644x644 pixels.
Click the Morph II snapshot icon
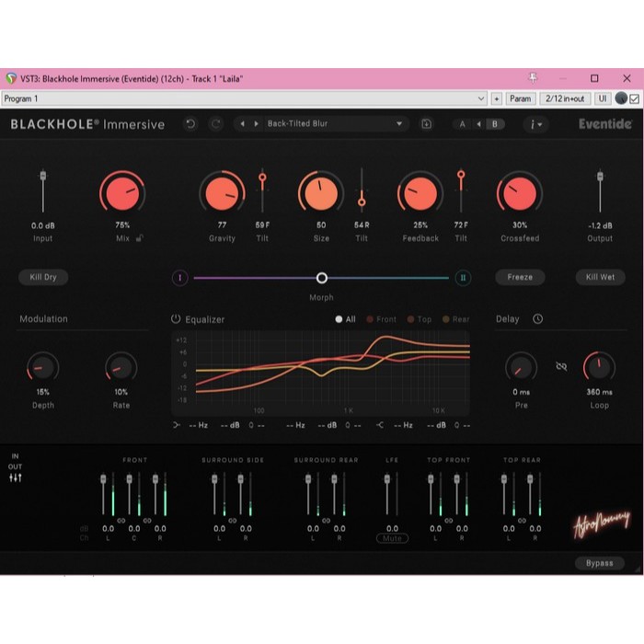coord(463,278)
